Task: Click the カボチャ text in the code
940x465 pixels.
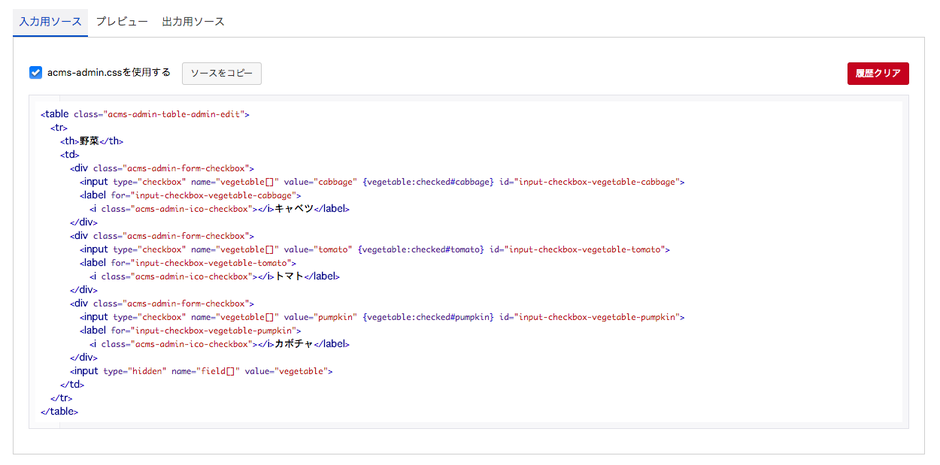Action: click(295, 344)
